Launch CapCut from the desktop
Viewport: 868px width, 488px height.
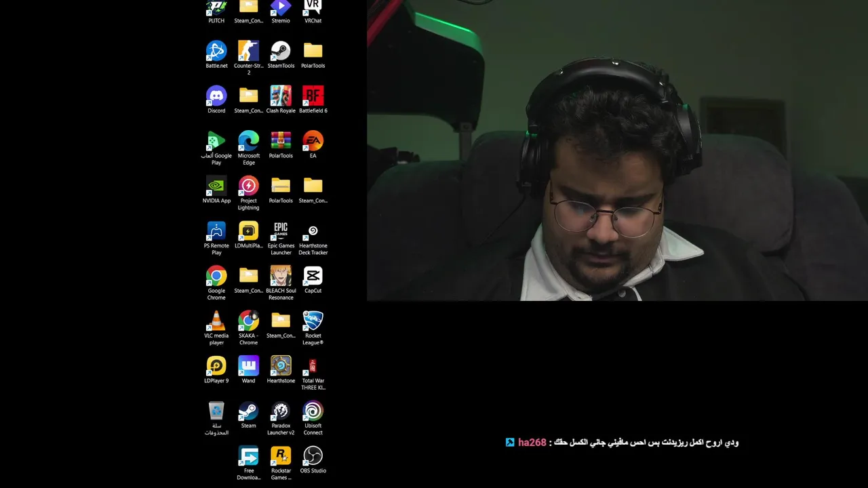[x=313, y=279]
